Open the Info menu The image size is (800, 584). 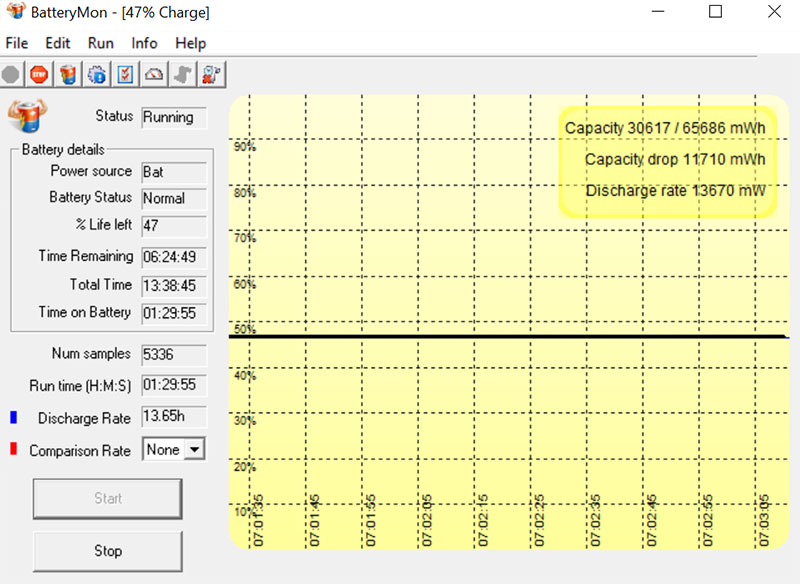click(x=144, y=43)
